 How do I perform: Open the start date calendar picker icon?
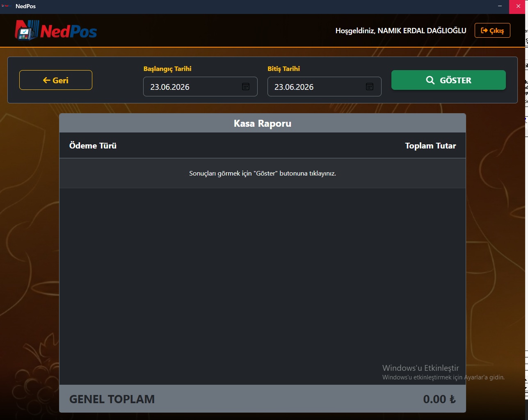pos(246,87)
